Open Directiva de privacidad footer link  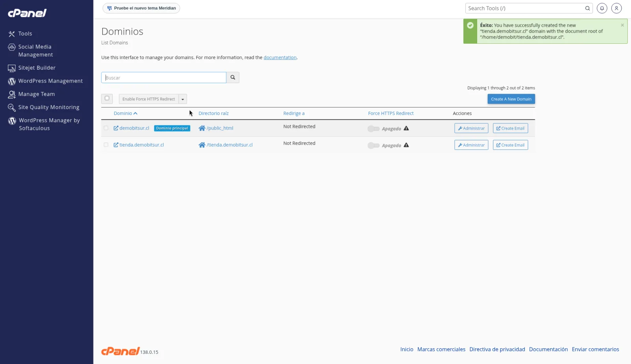[497, 349]
